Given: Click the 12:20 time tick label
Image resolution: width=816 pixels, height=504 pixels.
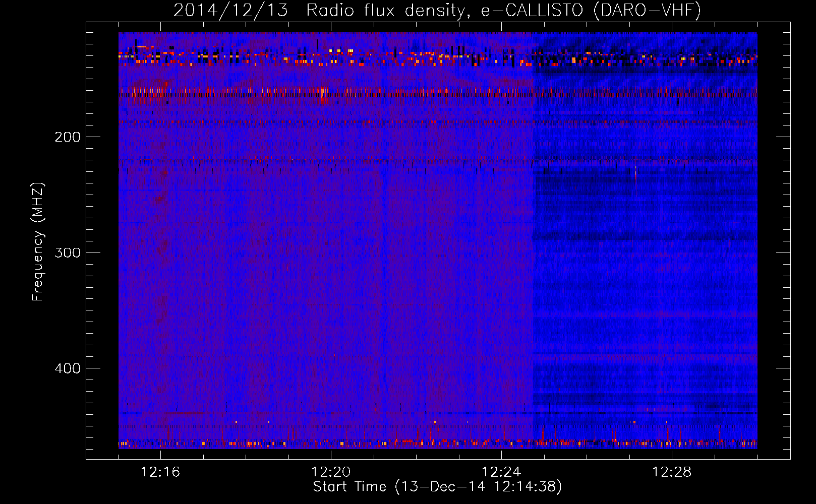Looking at the screenshot, I should point(331,472).
